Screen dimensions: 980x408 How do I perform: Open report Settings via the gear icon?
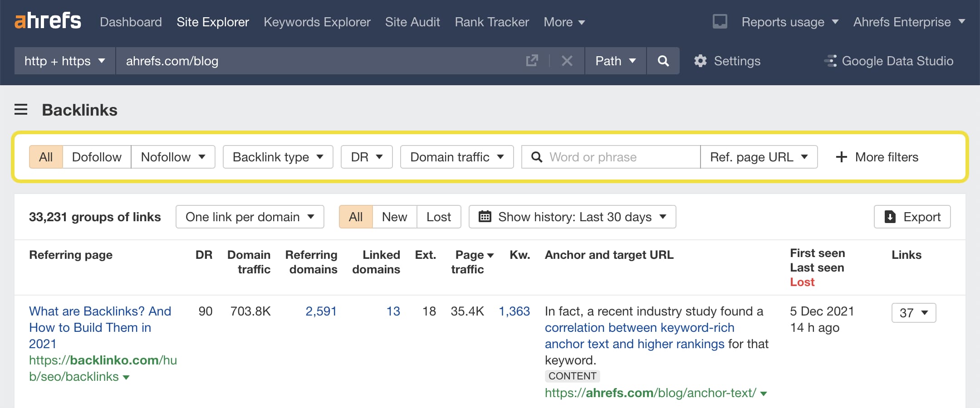click(701, 61)
